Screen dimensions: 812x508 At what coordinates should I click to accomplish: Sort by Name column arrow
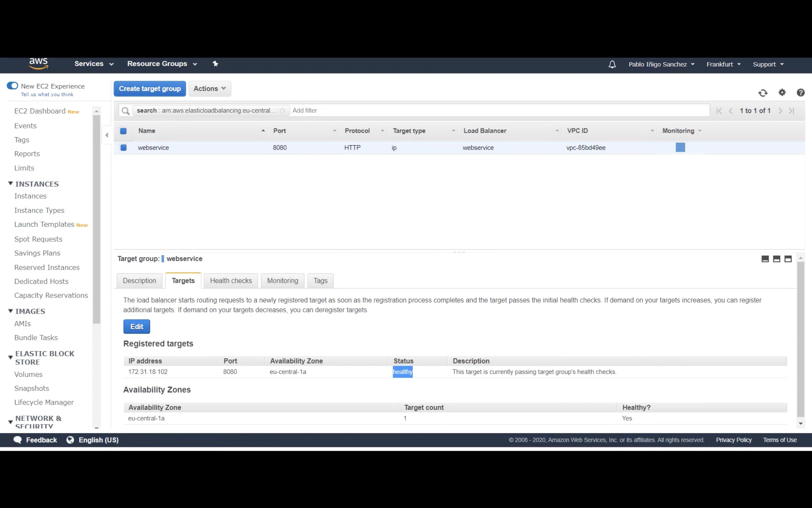(263, 131)
